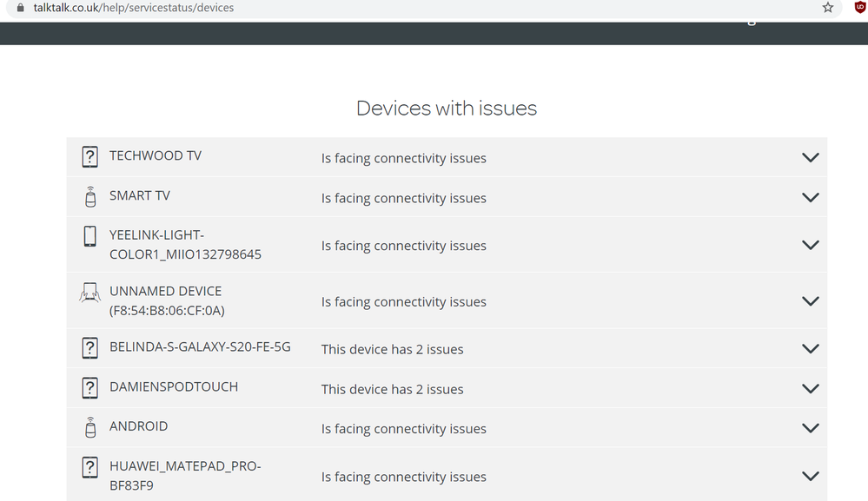
Task: Expand the BELINDA-S-GALAXY-S20-FE-5G row chevron
Action: (x=811, y=349)
